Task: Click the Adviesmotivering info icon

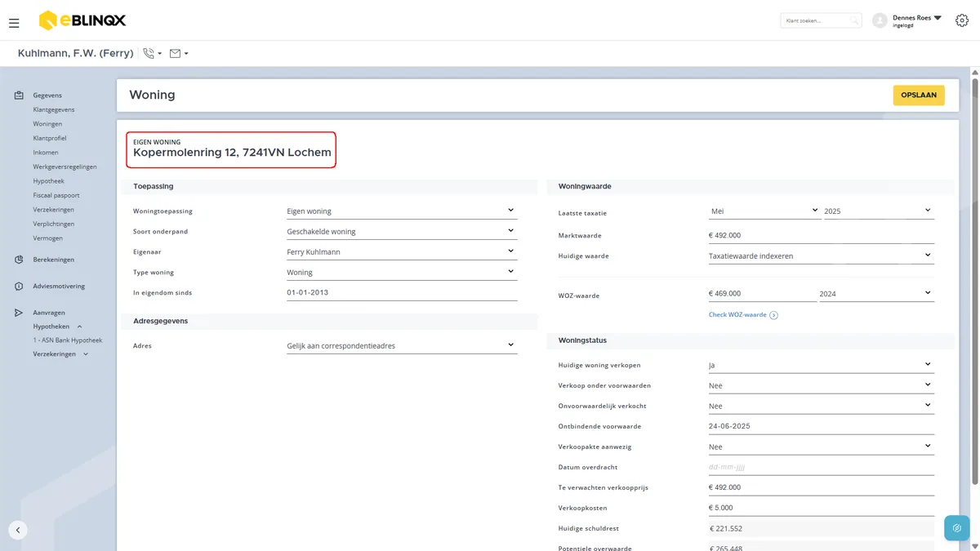Action: point(19,287)
